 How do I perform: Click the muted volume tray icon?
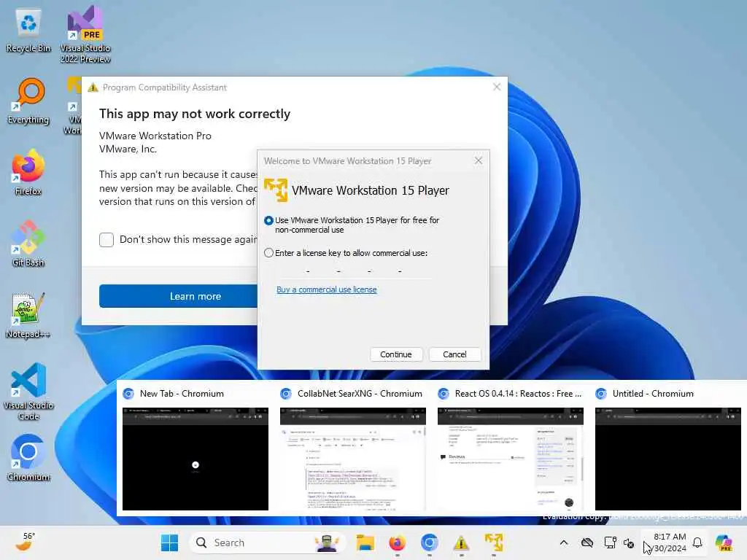[x=629, y=542]
